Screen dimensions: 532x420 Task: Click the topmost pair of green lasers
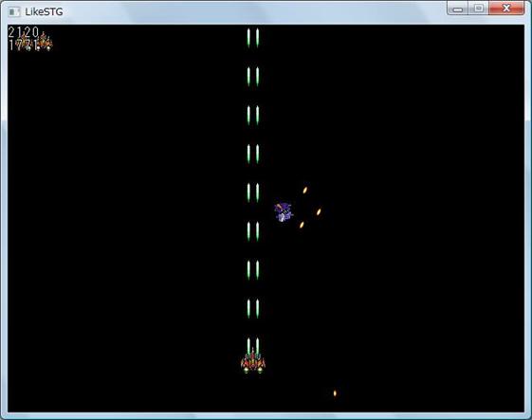tap(253, 38)
